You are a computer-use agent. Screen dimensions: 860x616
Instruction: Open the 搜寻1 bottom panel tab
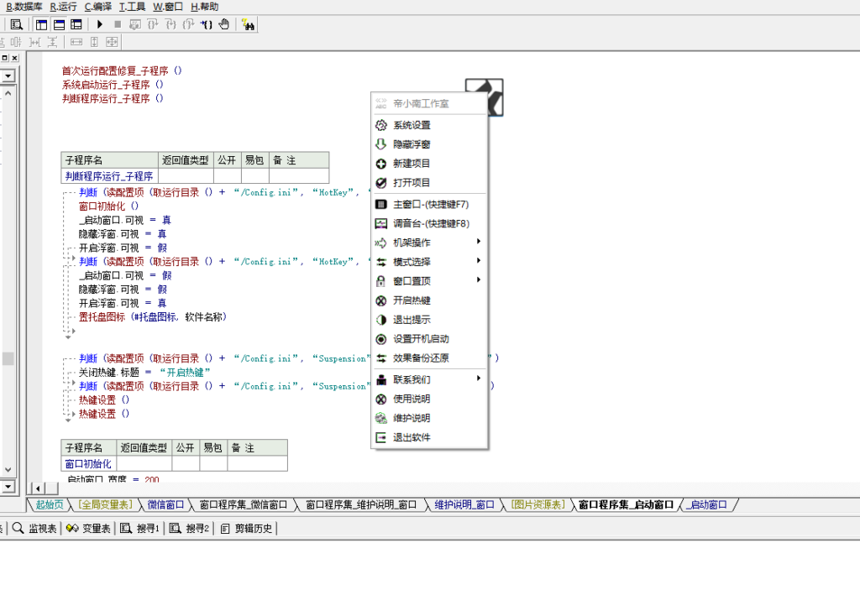140,529
